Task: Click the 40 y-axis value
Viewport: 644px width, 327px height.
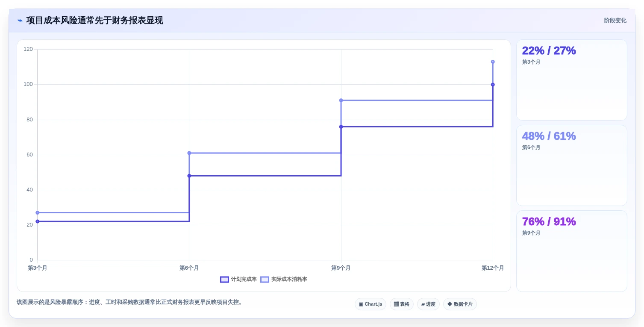Action: pos(29,190)
